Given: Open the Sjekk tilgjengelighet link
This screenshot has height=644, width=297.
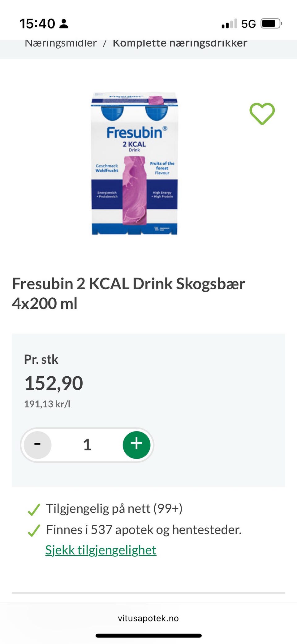Looking at the screenshot, I should pyautogui.click(x=101, y=550).
